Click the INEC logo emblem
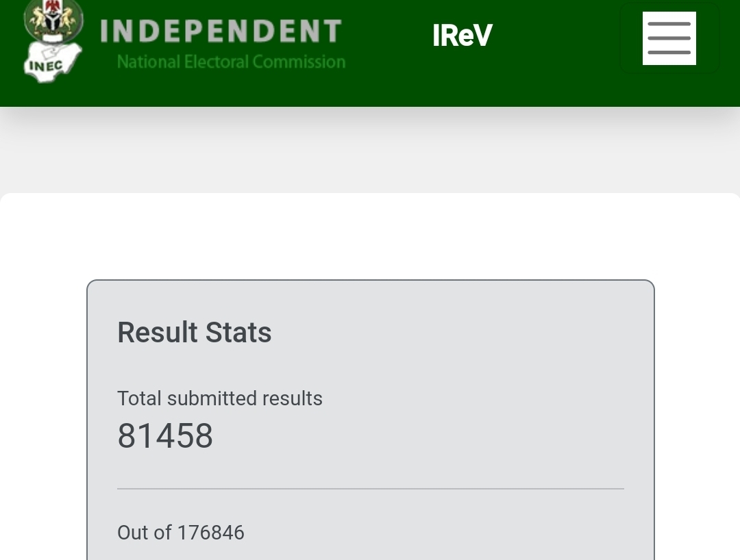This screenshot has height=560, width=740. click(53, 42)
